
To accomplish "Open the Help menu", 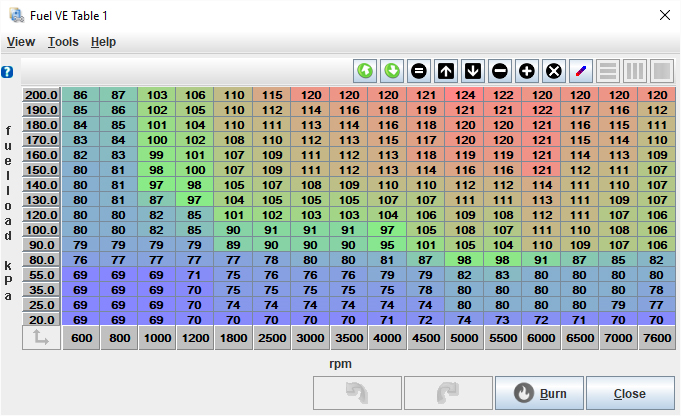I will [103, 42].
